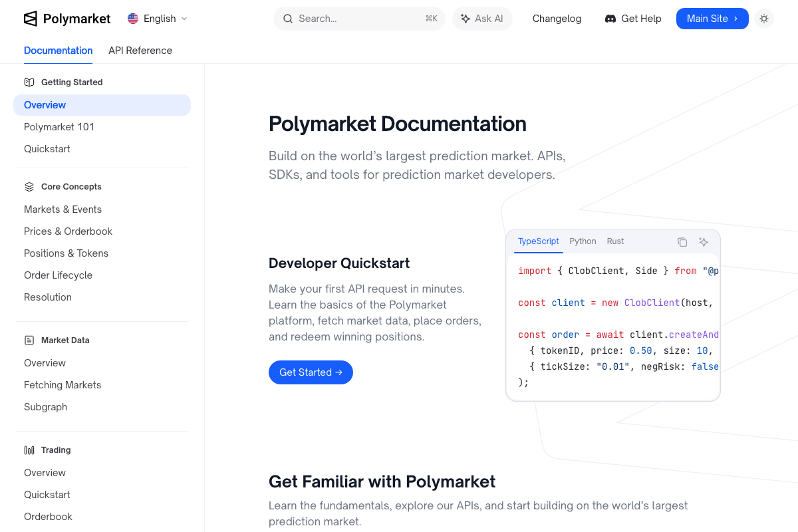This screenshot has width=798, height=532.
Task: Switch to the API Reference tab
Action: tap(140, 51)
